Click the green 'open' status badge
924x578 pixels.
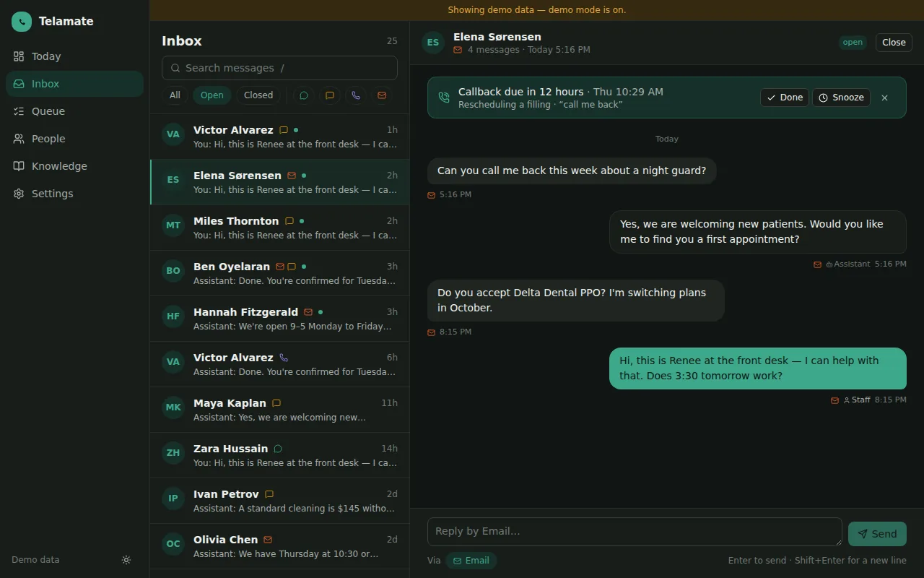coord(853,43)
